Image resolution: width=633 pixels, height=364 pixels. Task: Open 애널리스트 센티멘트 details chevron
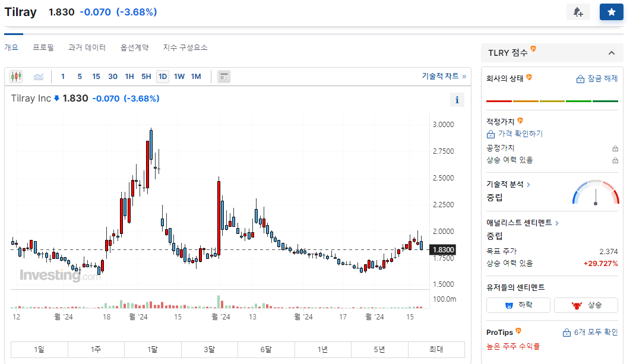tap(557, 223)
